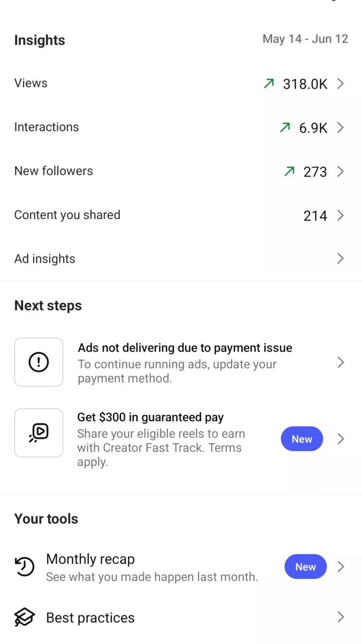The width and height of the screenshot is (362, 644).
Task: Tap the green trend arrow beside New followers
Action: pos(289,172)
